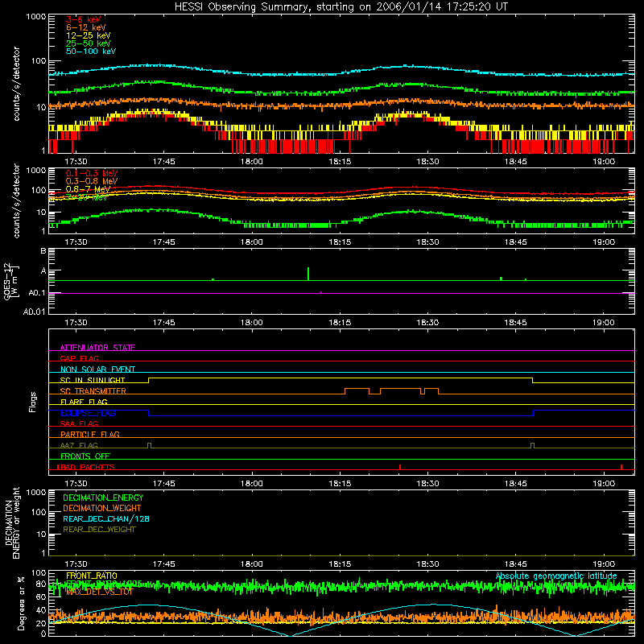Viewport: 644px width, 644px height.
Task: Click the 1000 tick label on the decimation axis
Action: click(36, 492)
